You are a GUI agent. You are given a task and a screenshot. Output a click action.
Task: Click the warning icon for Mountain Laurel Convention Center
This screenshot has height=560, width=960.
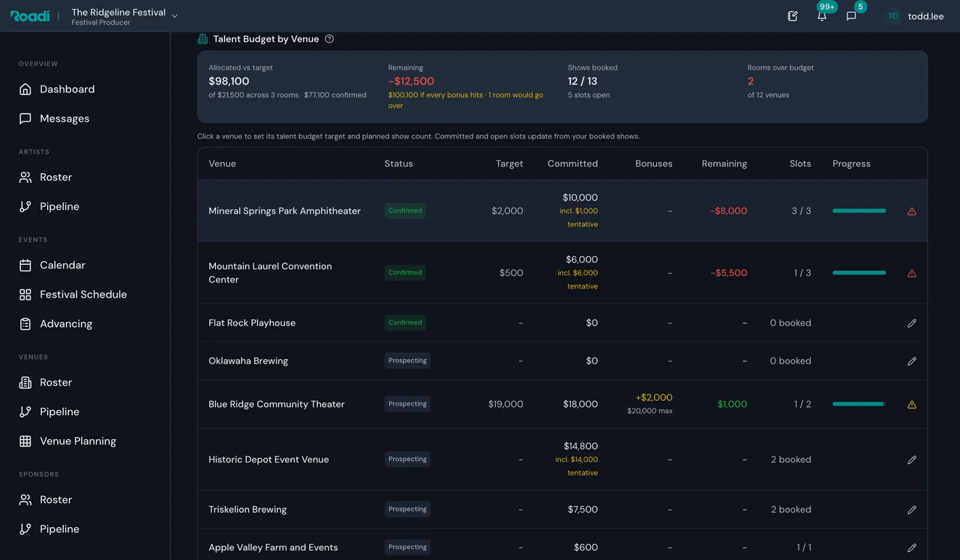click(912, 274)
